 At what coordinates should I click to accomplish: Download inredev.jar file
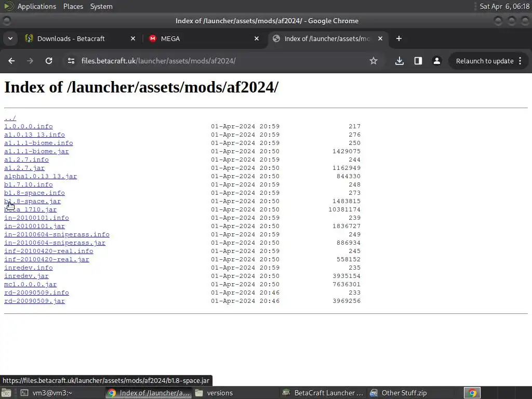[x=26, y=276]
